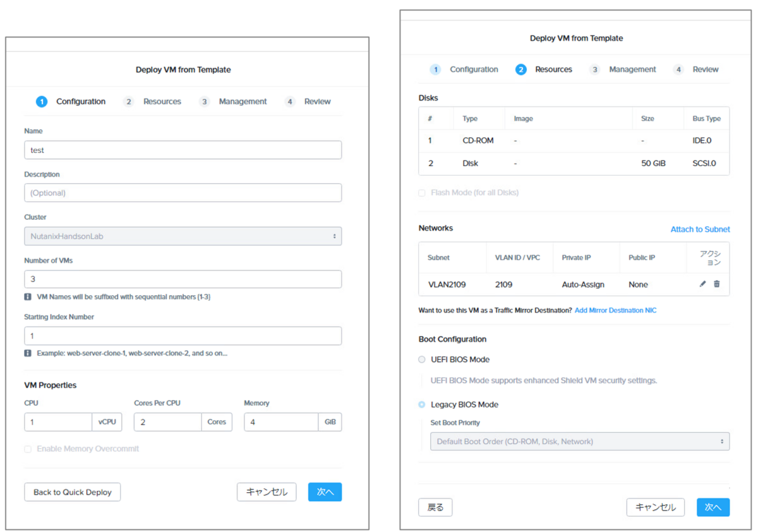Click info icon beside web-server-clone example
The height and width of the screenshot is (532, 758).
coord(28,353)
